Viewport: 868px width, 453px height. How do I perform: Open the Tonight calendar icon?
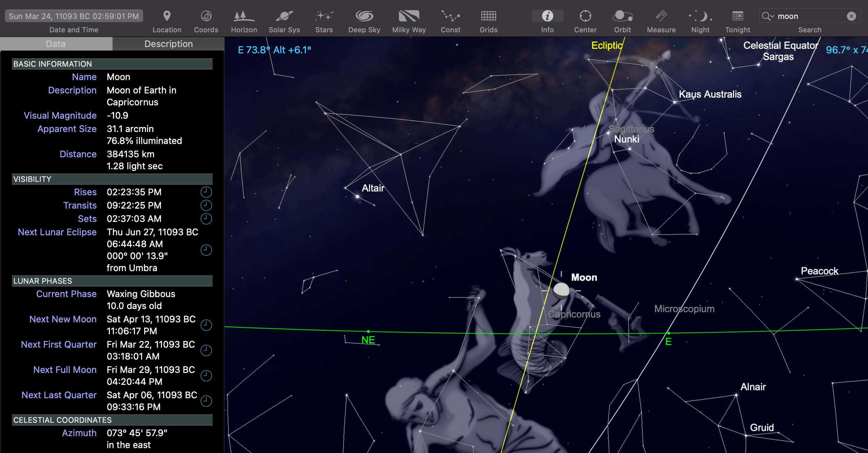pos(737,16)
